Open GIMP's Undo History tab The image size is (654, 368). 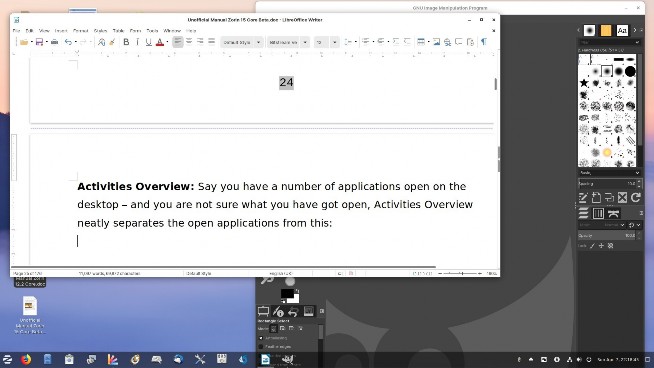click(293, 311)
